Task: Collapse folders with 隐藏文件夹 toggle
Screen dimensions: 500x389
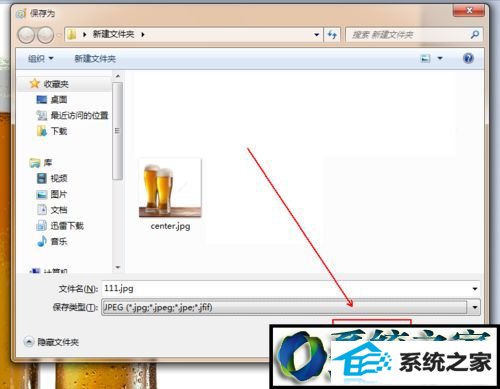Action: tap(51, 342)
